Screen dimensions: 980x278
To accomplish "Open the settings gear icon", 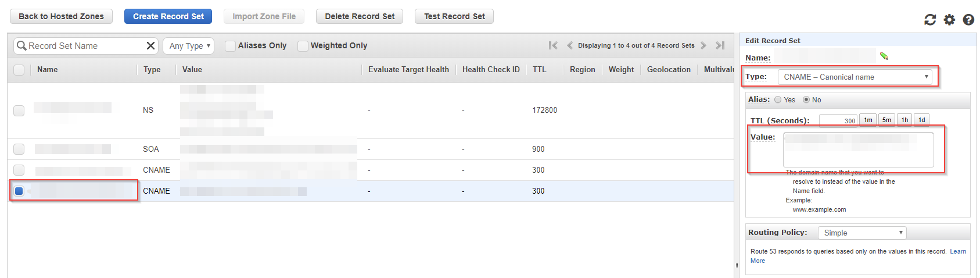I will click(949, 20).
